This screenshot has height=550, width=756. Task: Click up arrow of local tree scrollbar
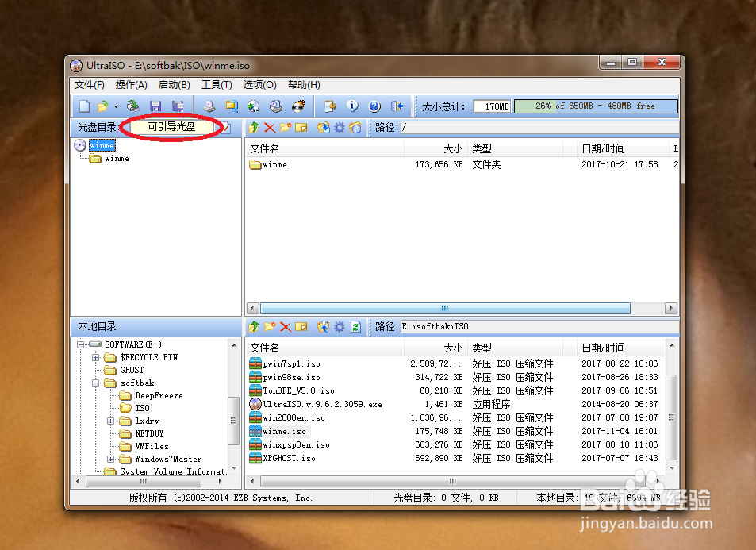(234, 345)
